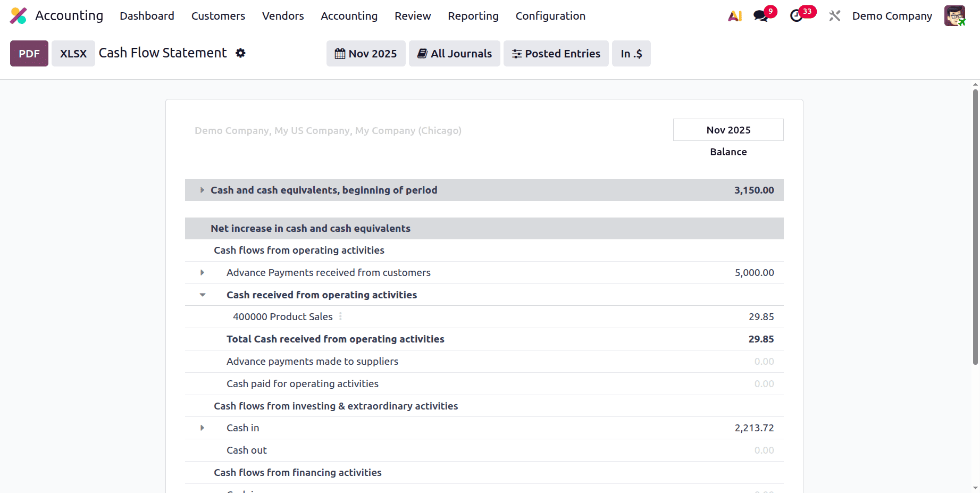The height and width of the screenshot is (493, 980).
Task: Open the Review menu
Action: pos(413,16)
